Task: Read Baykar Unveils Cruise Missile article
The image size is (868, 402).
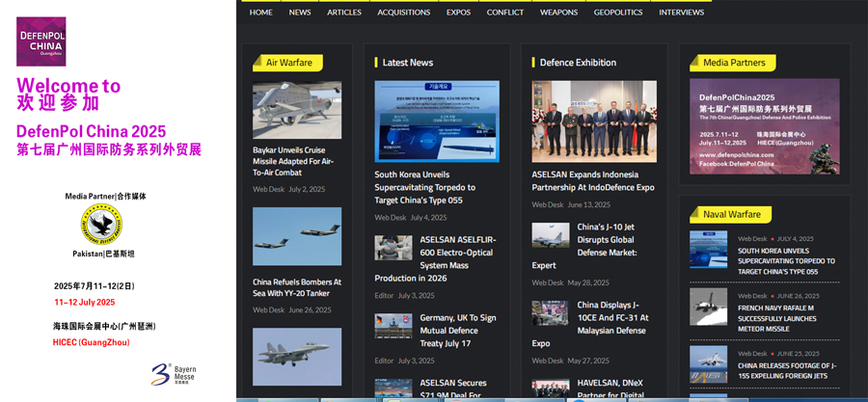Action: tap(294, 161)
